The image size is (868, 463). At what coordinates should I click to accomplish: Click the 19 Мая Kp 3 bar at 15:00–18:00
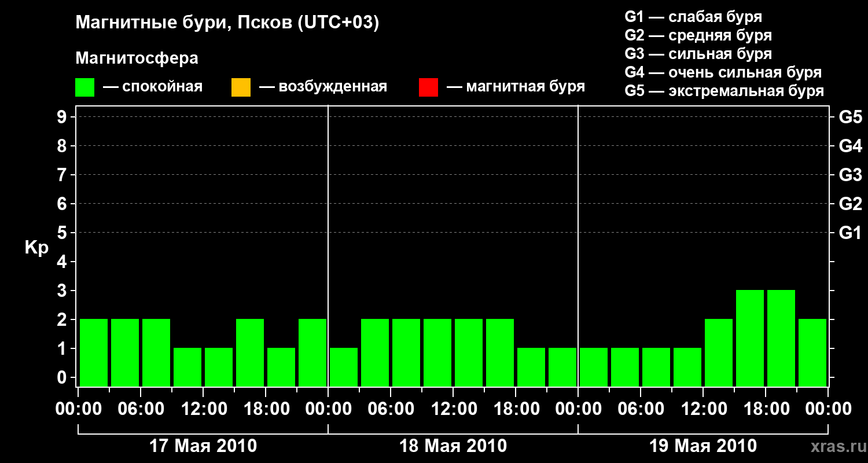pos(750,338)
